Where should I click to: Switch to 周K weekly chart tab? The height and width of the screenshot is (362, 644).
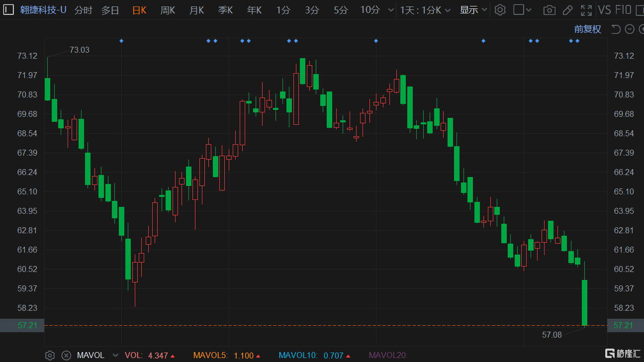click(x=168, y=10)
